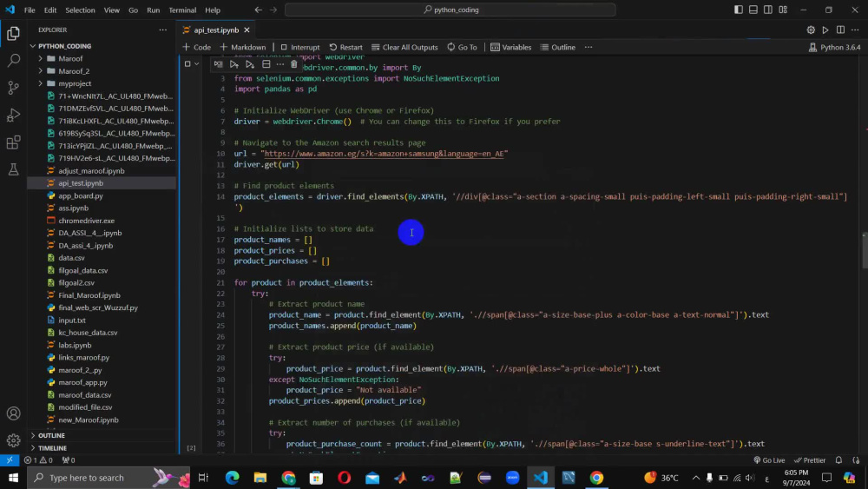
Task: Open the Search view in activity bar
Action: click(13, 60)
